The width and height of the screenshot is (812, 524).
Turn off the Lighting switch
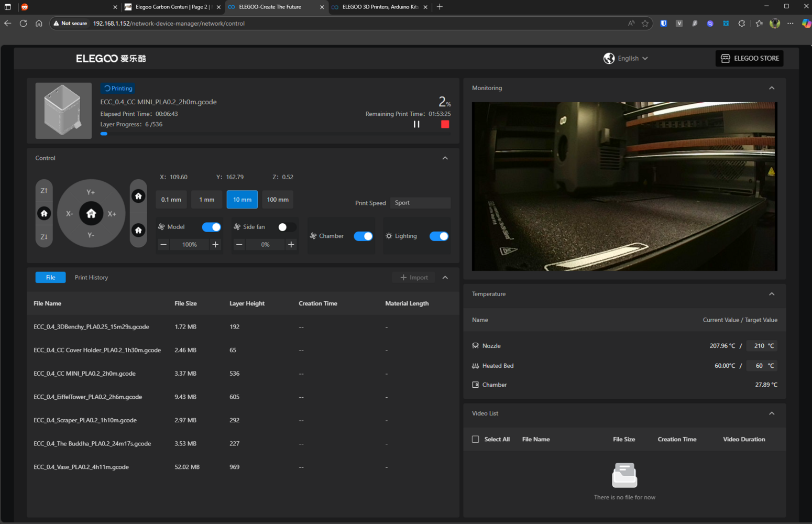(x=439, y=236)
